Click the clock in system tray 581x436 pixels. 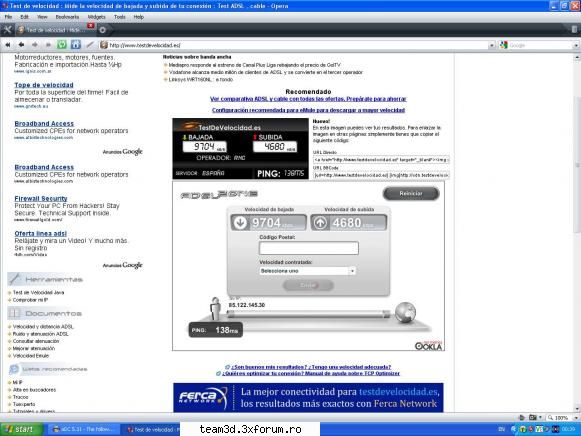pos(568,429)
